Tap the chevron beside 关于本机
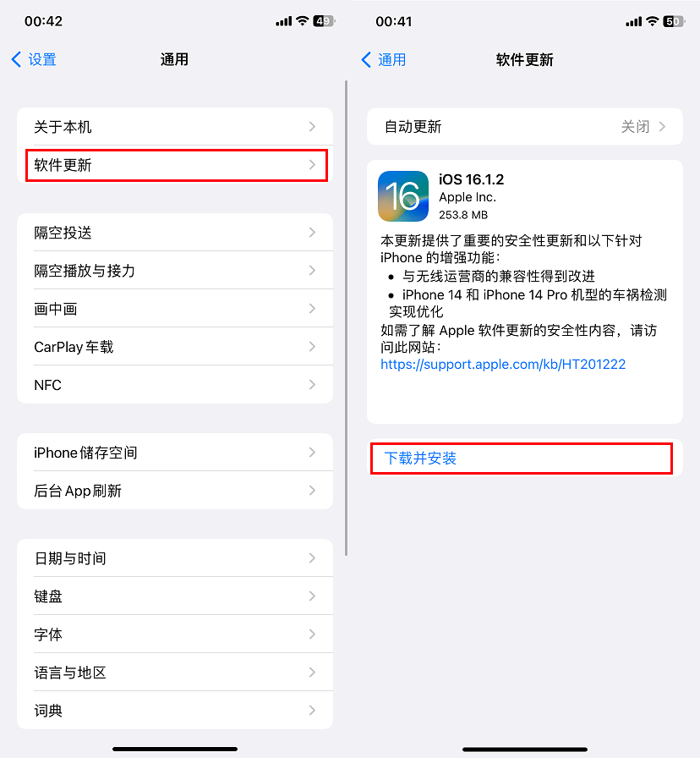The image size is (700, 758). [x=312, y=127]
